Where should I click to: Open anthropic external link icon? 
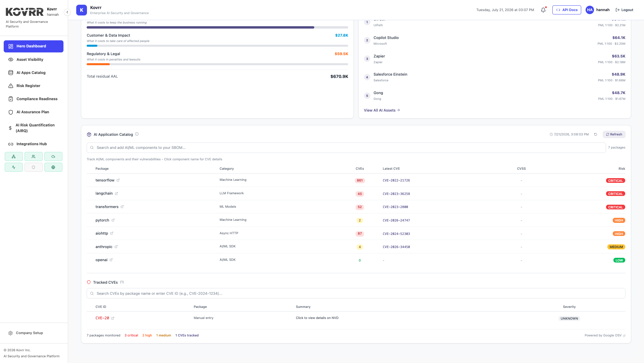(116, 247)
